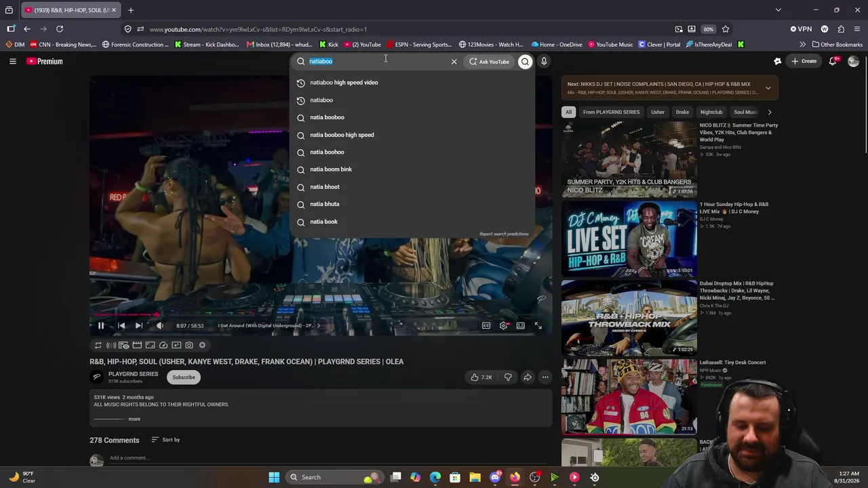Open 'Dubai Droptop Mix' video title
Screen dimensions: 868x488
click(736, 291)
